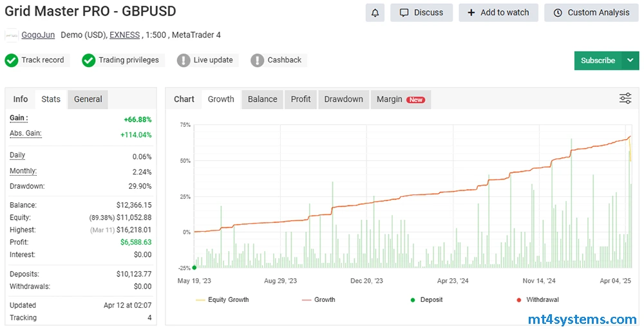Toggle Withdrawal legend marker visibility
The height and width of the screenshot is (329, 644).
click(x=536, y=300)
